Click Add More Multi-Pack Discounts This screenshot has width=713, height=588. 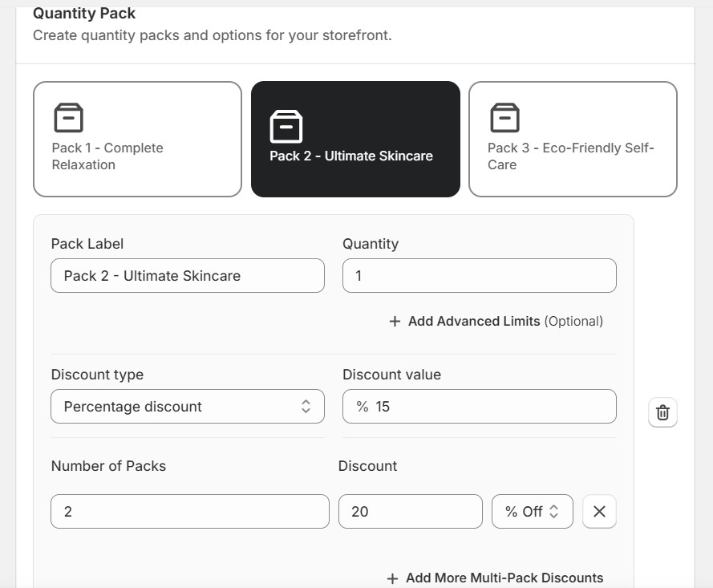(x=504, y=578)
